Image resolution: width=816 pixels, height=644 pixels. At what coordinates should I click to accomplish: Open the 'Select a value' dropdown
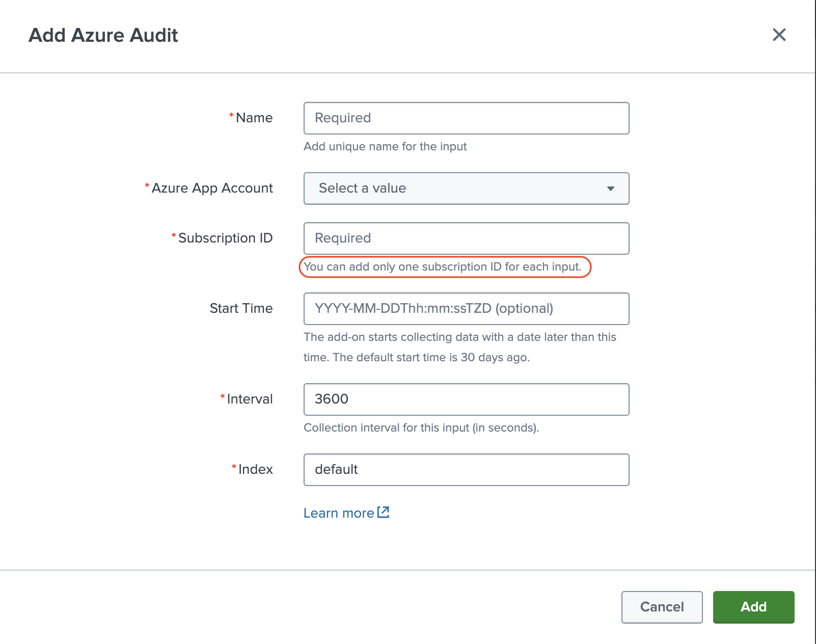[466, 189]
